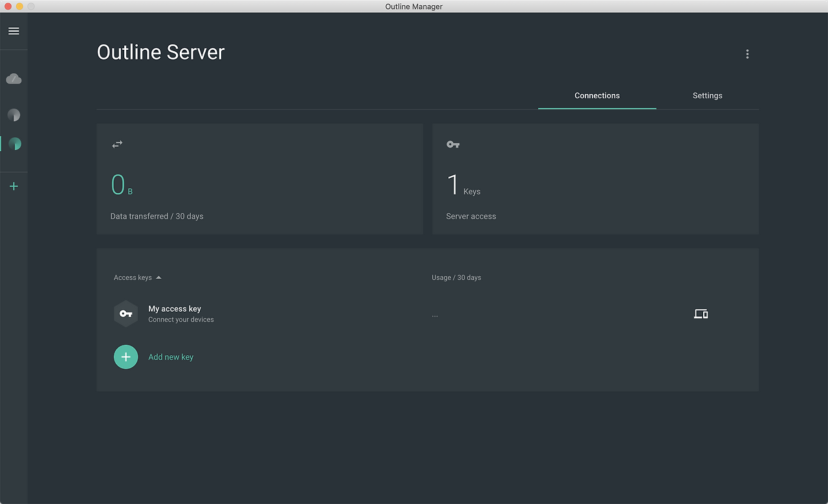Click the Usage / 30 days column header
Screen dimensions: 828x504
coord(457,278)
